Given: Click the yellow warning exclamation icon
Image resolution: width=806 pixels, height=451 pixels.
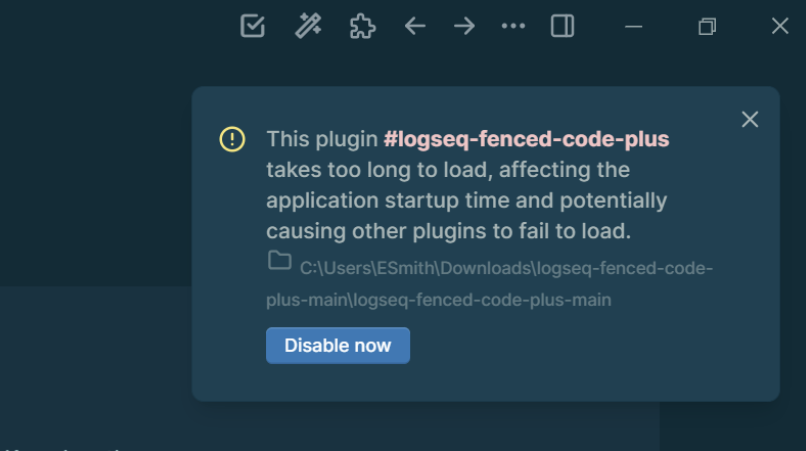Looking at the screenshot, I should [x=232, y=139].
